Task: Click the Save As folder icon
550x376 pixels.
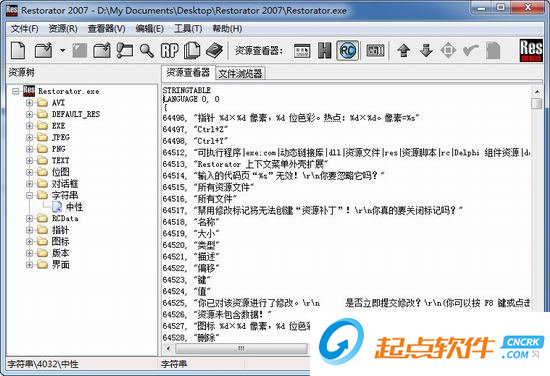Action: [102, 51]
